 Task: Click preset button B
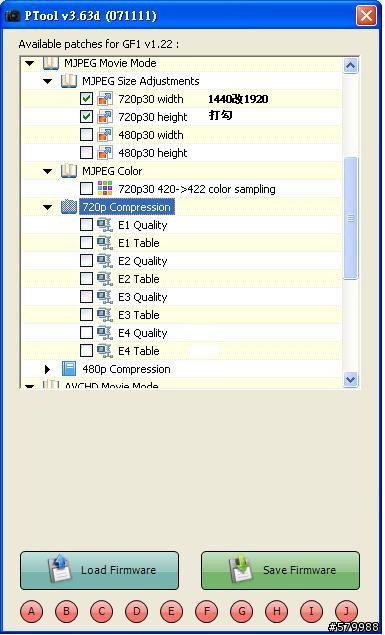(66, 611)
